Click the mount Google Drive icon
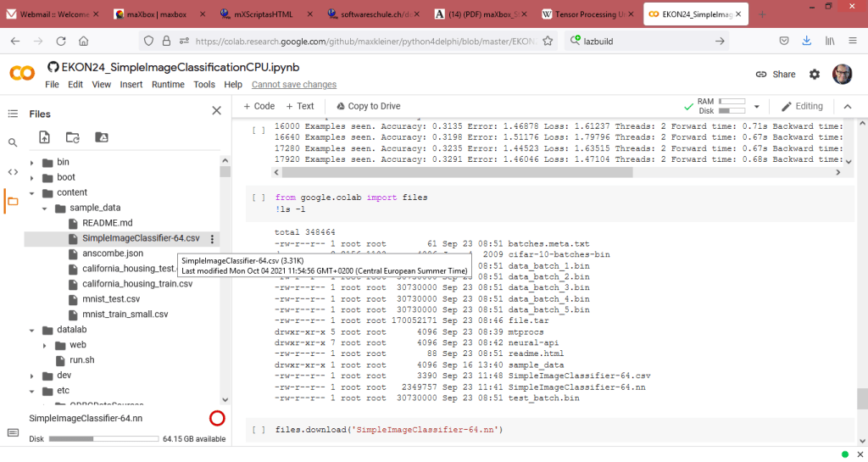The height and width of the screenshot is (462, 868). 101,137
